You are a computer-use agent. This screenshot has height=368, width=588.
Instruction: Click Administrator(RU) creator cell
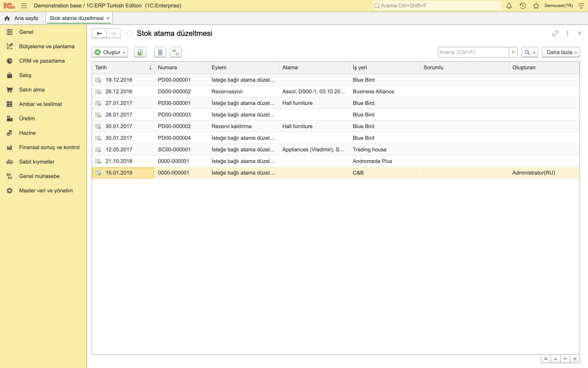pyautogui.click(x=544, y=173)
